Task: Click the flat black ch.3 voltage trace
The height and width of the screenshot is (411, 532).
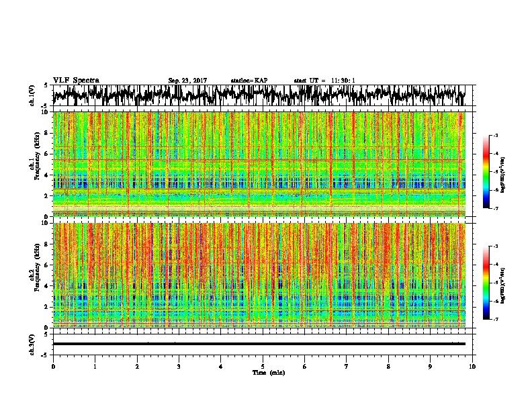Action: (259, 344)
